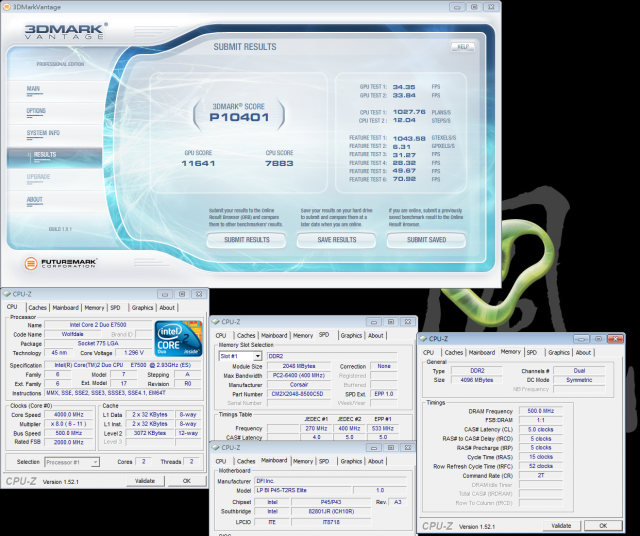Click the GPU score value 11641

(x=198, y=163)
